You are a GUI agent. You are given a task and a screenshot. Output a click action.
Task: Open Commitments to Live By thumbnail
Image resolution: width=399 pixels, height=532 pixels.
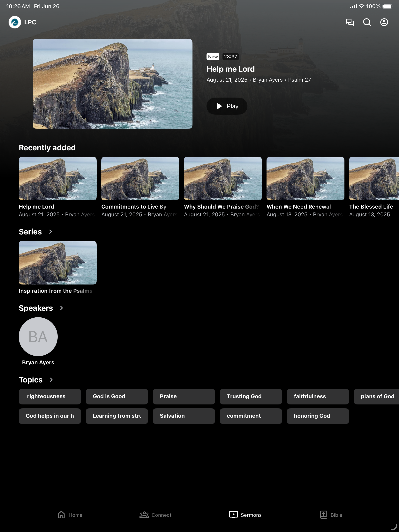(140, 178)
